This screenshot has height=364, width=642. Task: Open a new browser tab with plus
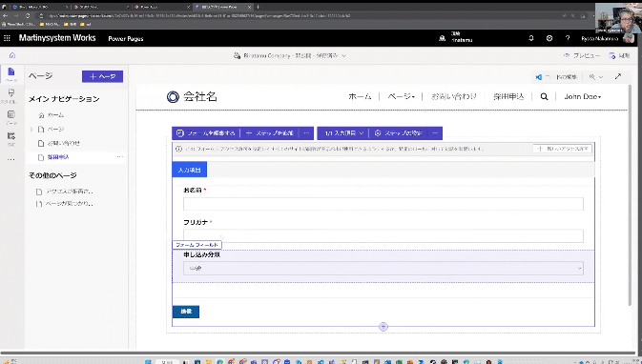tap(258, 7)
